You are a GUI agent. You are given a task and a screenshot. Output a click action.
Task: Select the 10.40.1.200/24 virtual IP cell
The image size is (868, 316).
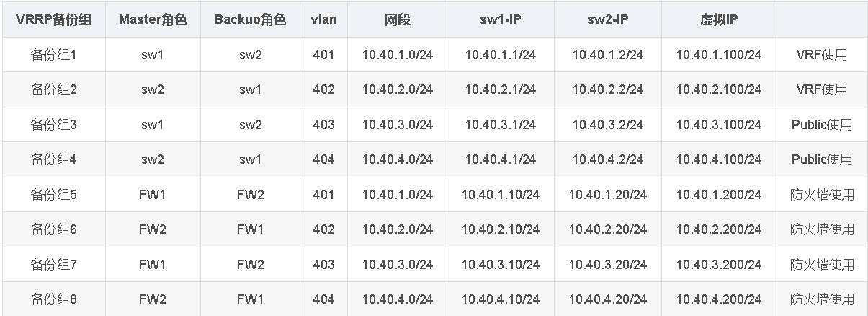[719, 195]
